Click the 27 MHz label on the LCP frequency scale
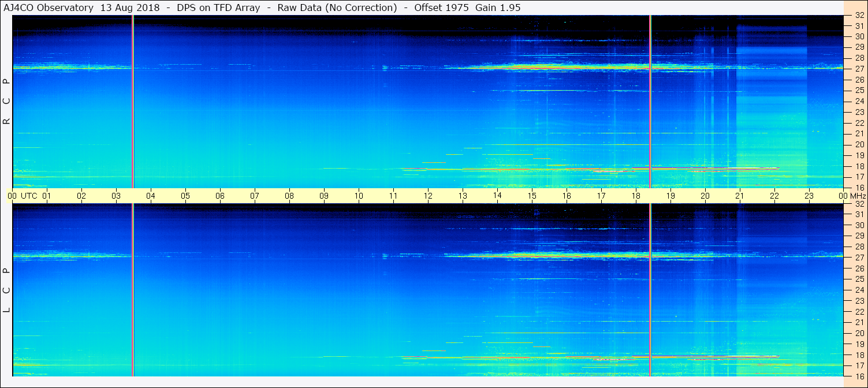Screen dimensions: 868x388 859,258
